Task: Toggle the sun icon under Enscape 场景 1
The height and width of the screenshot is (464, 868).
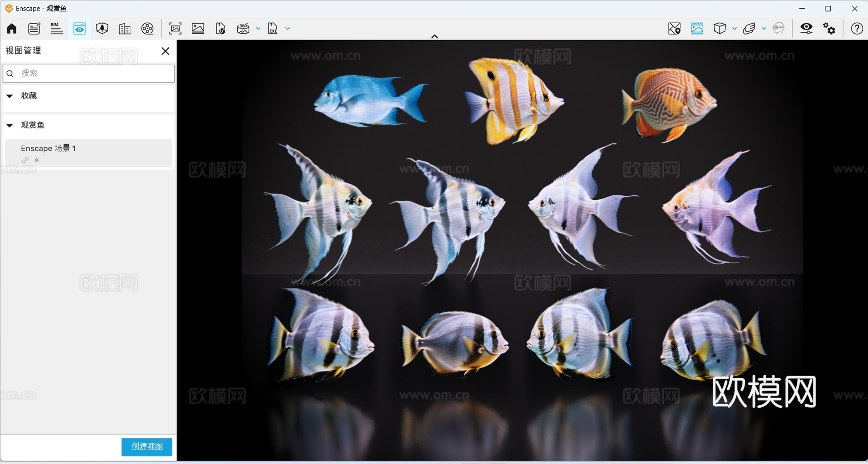Action: click(x=37, y=160)
